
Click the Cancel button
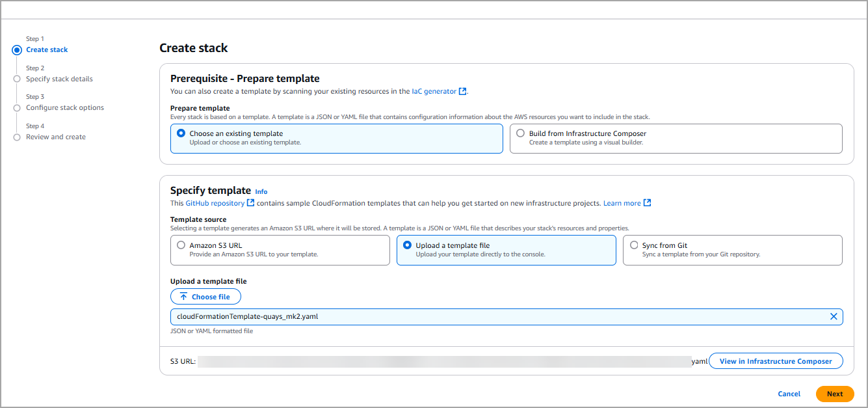[x=789, y=394]
